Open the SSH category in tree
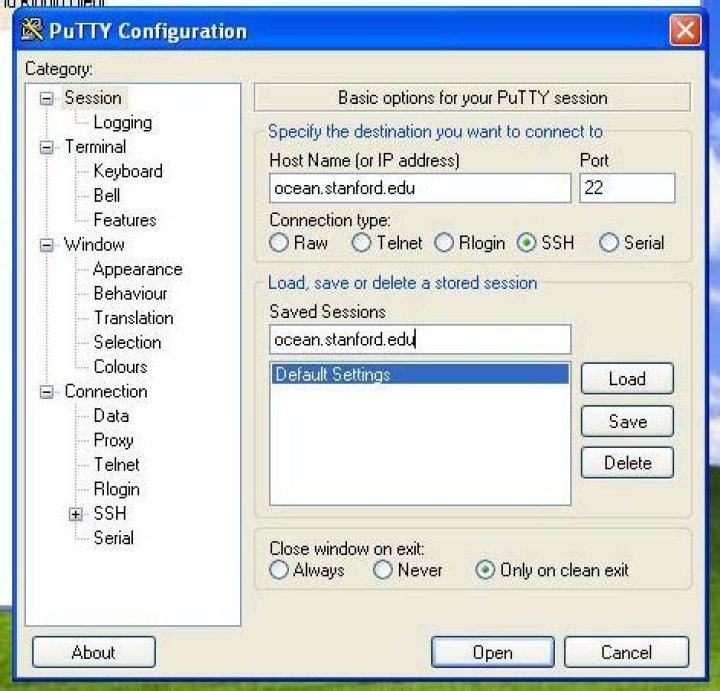 (x=110, y=513)
